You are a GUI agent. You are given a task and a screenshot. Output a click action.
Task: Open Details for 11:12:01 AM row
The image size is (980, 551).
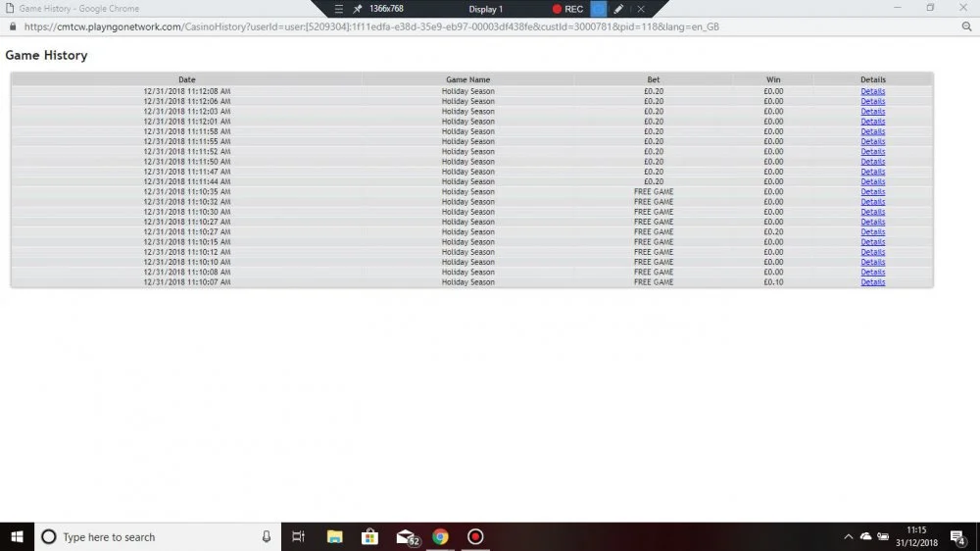[872, 122]
